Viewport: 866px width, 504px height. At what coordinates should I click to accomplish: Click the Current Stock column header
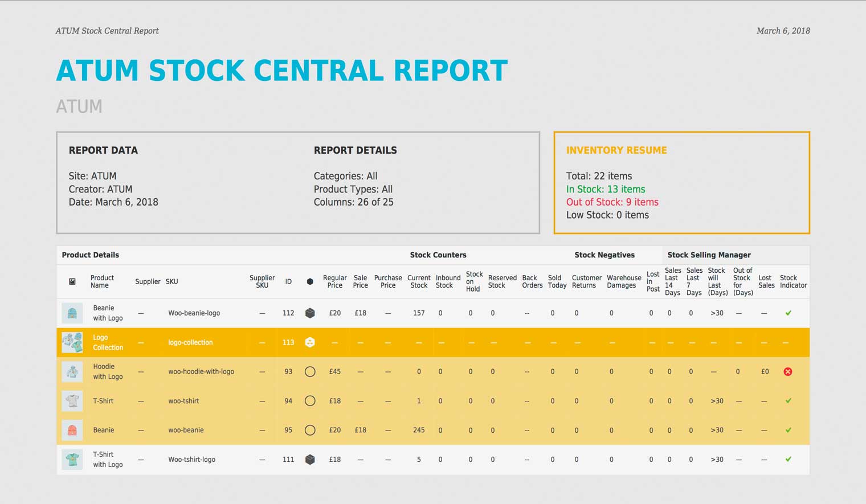[x=419, y=281]
